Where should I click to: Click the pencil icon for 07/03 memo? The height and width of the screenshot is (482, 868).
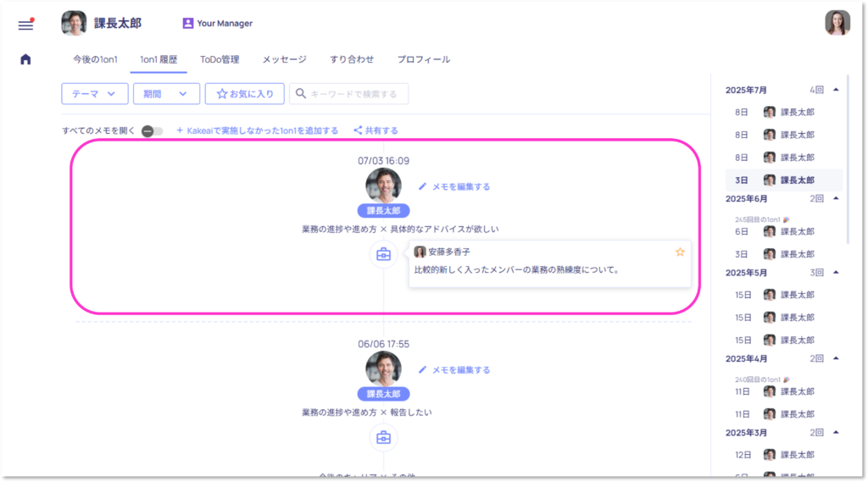(422, 186)
